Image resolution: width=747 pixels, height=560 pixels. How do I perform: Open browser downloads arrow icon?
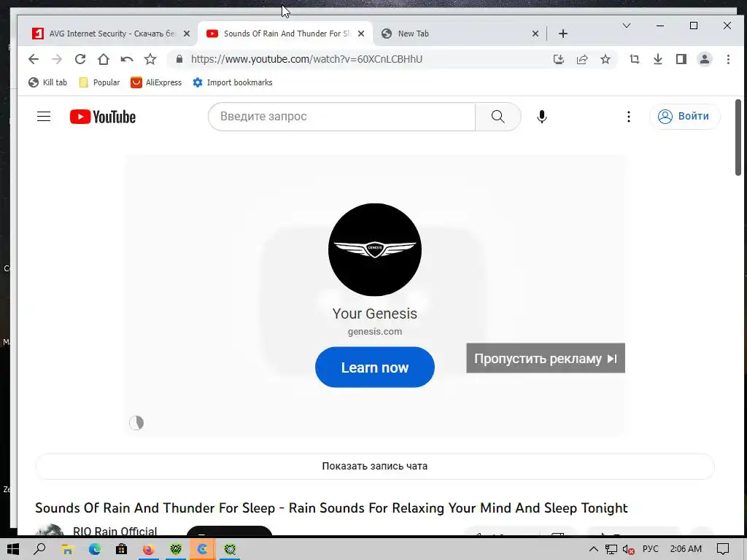click(x=657, y=59)
